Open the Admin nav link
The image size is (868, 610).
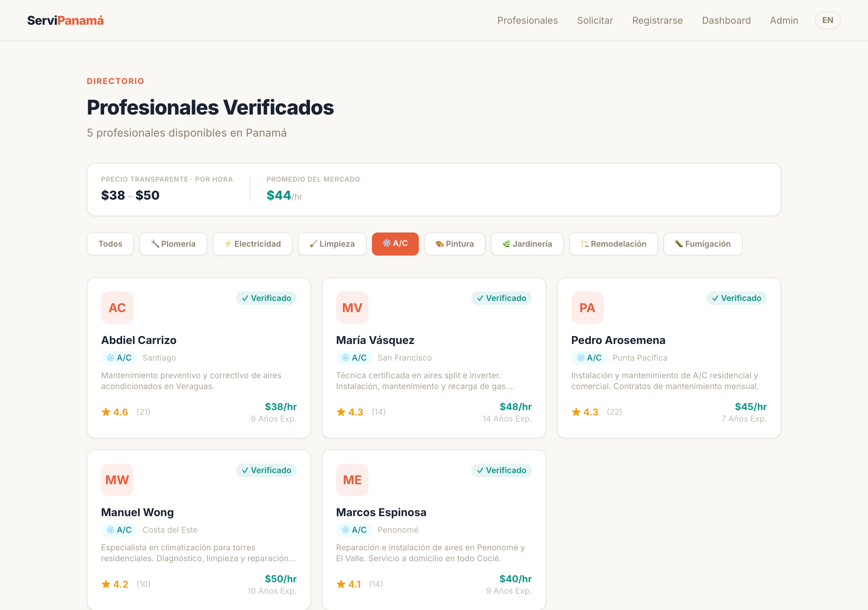pos(784,20)
